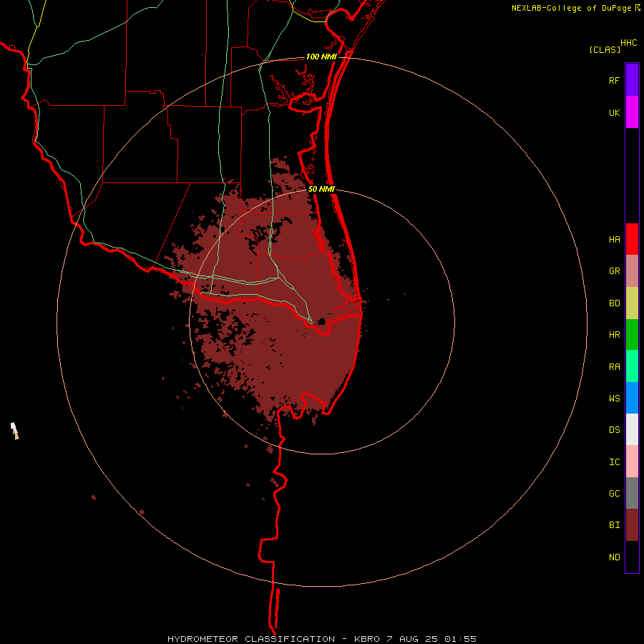Click the "HR" legend label
644x644 pixels.
pyautogui.click(x=614, y=335)
